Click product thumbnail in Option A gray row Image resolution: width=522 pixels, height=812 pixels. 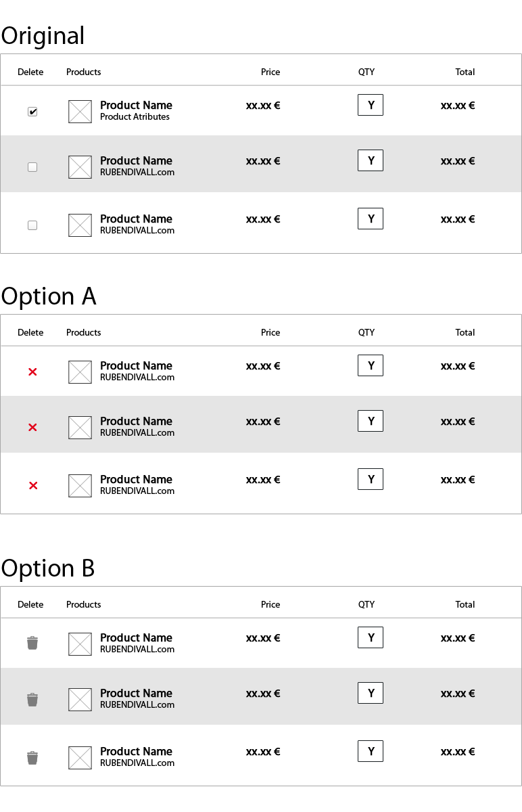pos(80,428)
